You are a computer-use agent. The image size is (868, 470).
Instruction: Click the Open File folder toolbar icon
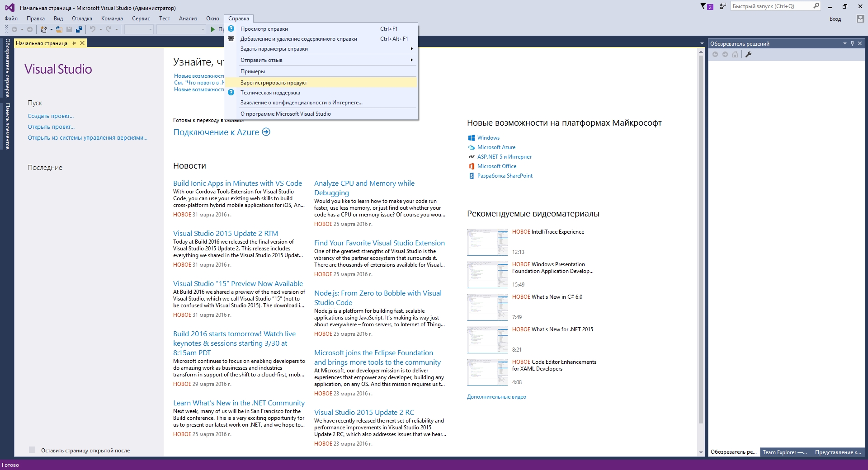(x=59, y=29)
